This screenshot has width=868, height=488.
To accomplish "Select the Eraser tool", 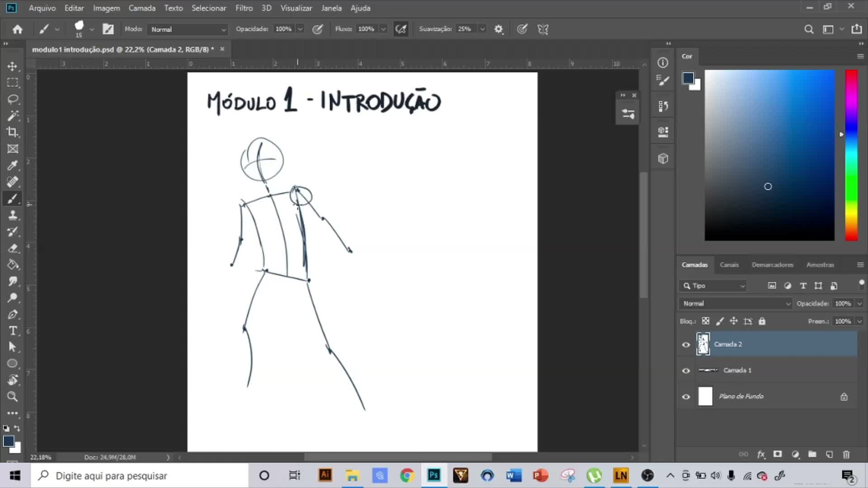I will pos(13,248).
